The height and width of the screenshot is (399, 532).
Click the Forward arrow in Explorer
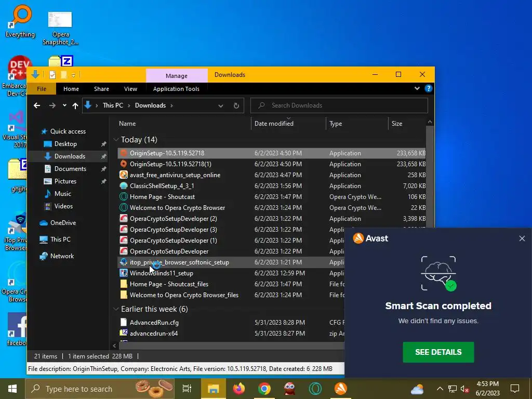pos(52,105)
